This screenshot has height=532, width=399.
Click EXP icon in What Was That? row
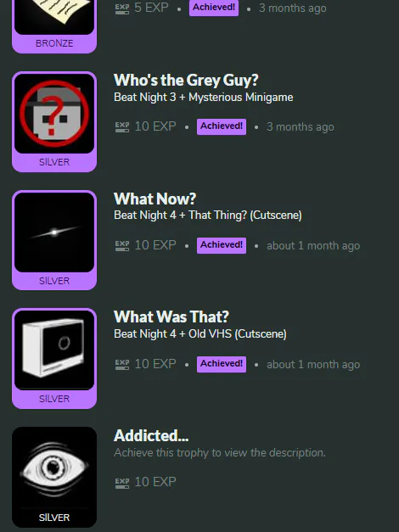click(x=122, y=364)
